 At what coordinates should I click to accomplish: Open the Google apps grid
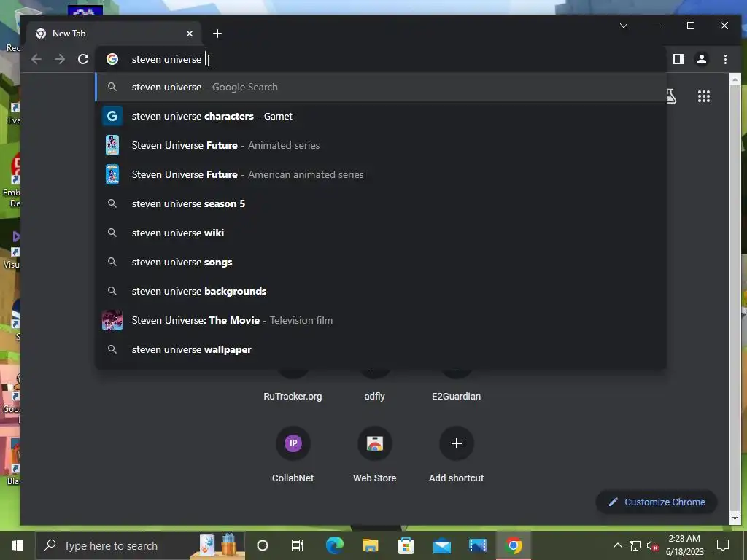click(704, 97)
